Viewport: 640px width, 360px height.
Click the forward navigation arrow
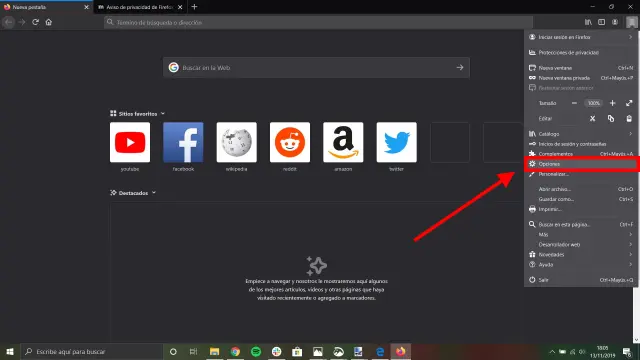tap(22, 22)
